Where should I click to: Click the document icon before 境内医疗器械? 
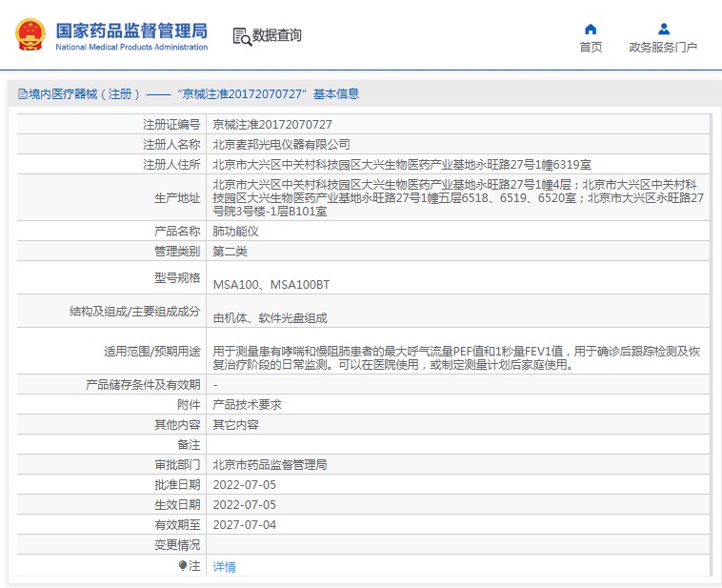pos(22,94)
